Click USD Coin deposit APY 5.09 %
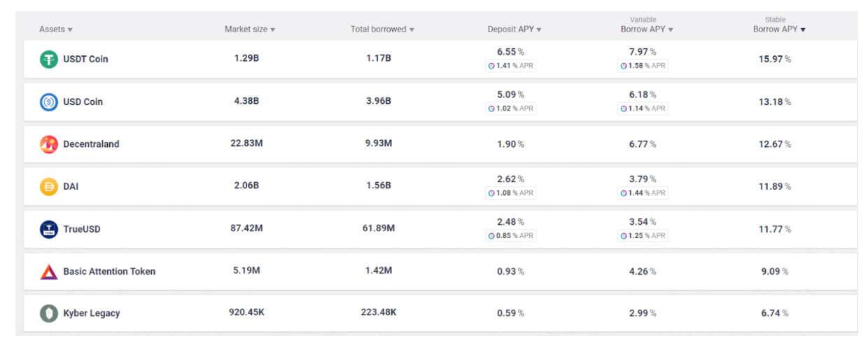 pos(510,95)
